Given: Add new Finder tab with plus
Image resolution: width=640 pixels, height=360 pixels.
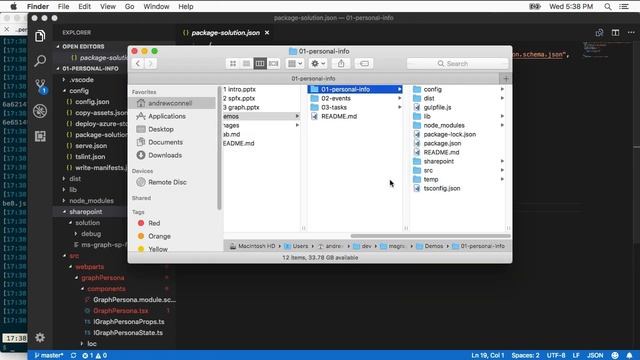Looking at the screenshot, I should click(x=506, y=79).
